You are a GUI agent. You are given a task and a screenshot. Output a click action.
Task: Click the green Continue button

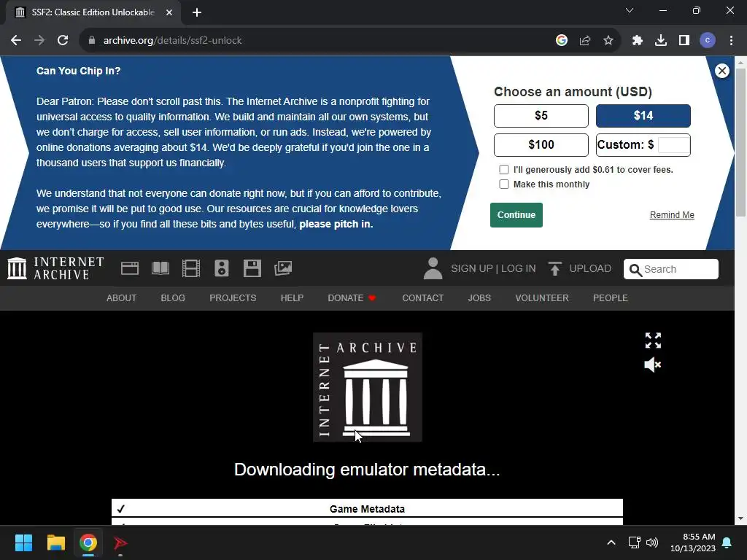click(x=516, y=215)
